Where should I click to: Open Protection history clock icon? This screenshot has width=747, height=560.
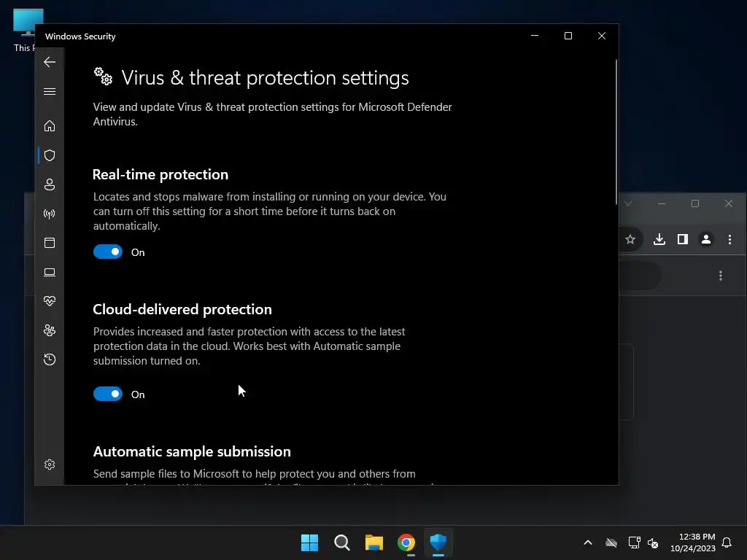[50, 359]
